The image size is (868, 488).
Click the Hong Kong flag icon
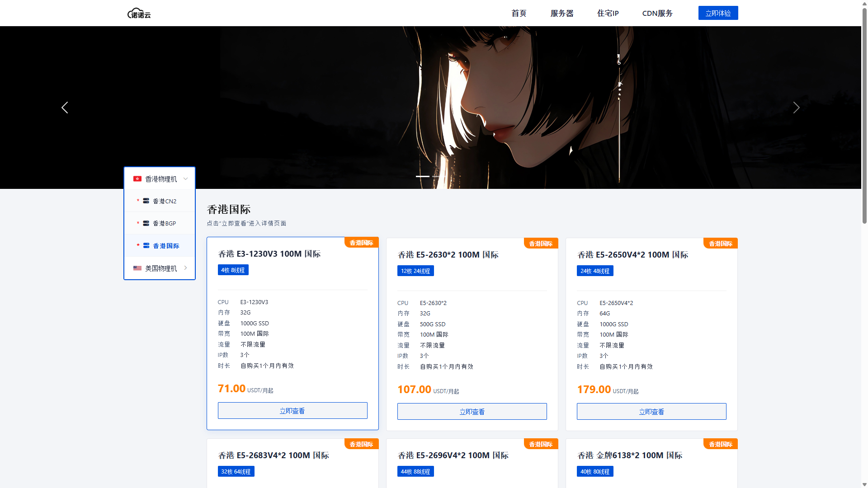[x=137, y=179]
